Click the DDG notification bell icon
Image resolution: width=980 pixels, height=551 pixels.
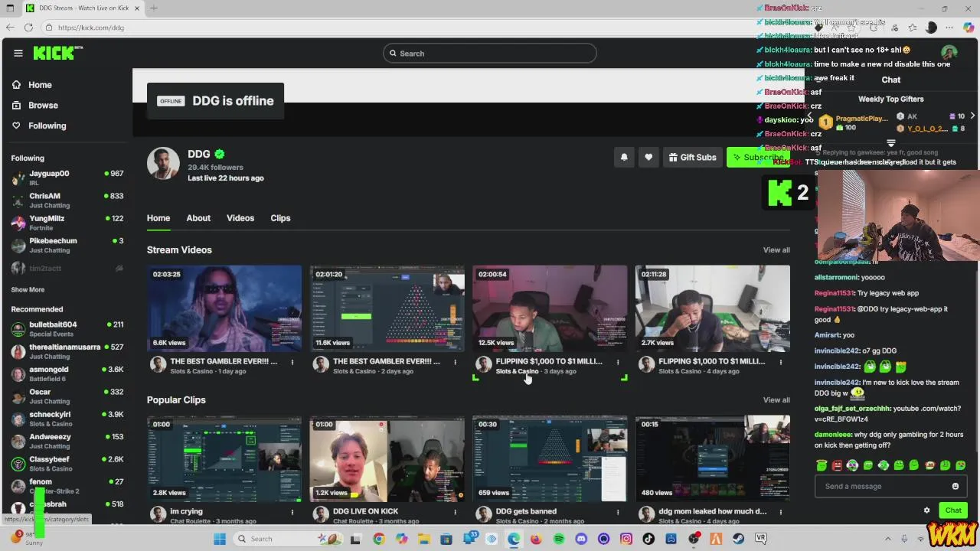click(x=624, y=158)
